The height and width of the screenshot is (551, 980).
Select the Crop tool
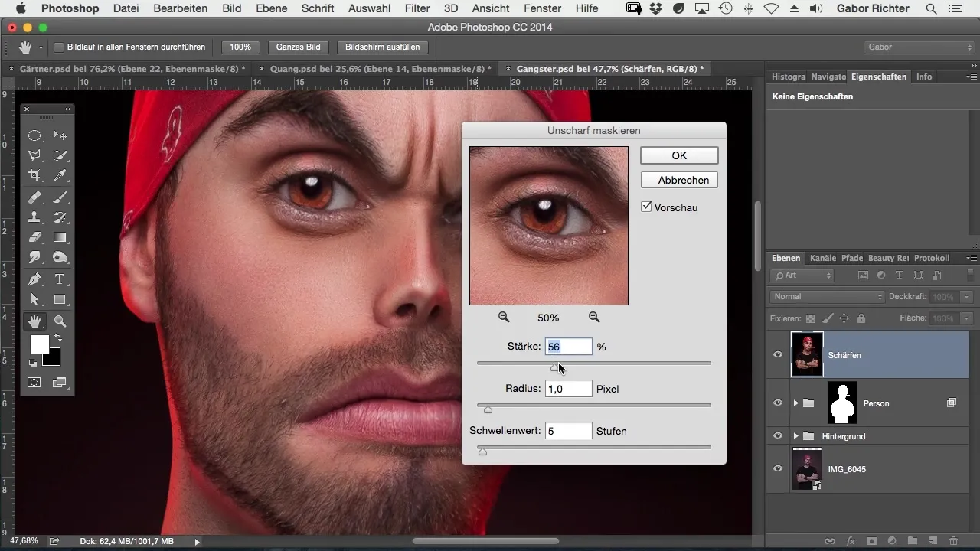tap(34, 175)
